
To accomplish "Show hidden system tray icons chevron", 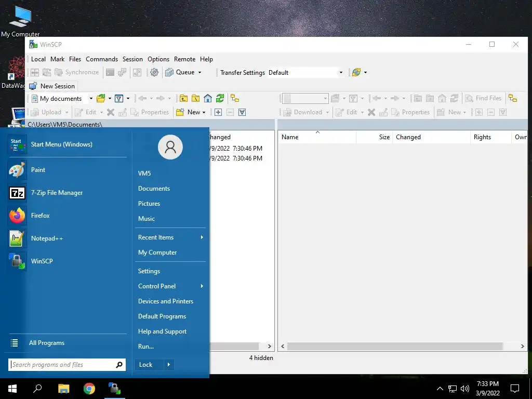I will (440, 389).
